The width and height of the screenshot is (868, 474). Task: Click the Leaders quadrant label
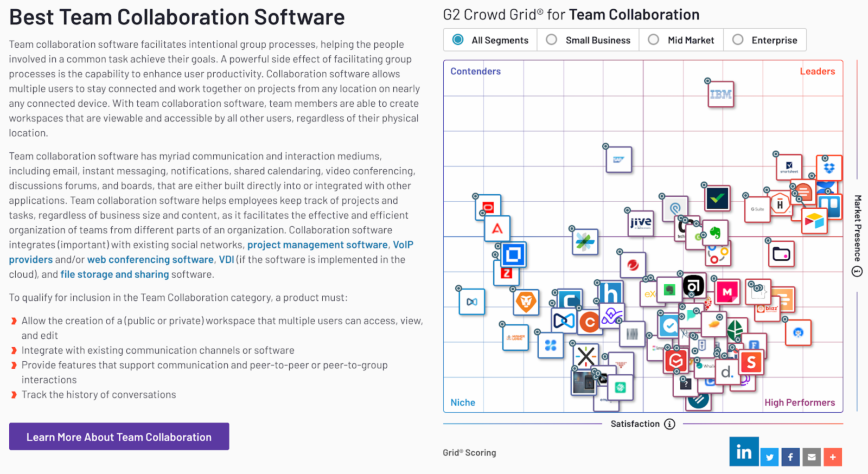[x=817, y=71]
